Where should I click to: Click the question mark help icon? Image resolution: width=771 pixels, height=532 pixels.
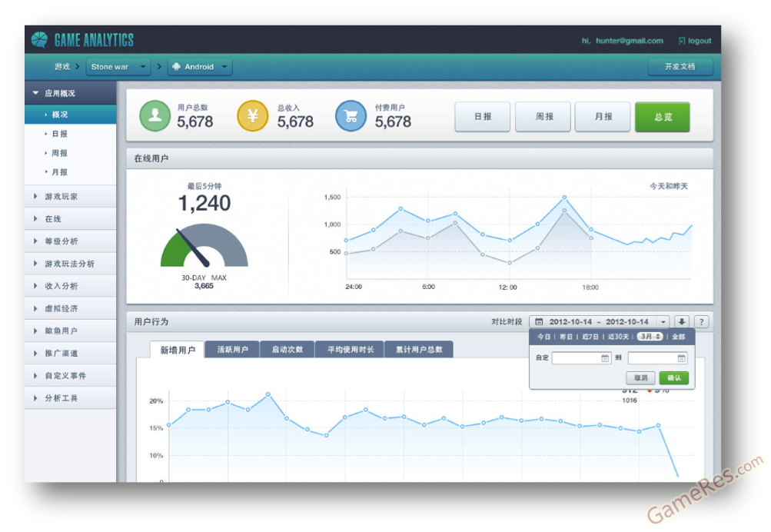click(x=702, y=321)
